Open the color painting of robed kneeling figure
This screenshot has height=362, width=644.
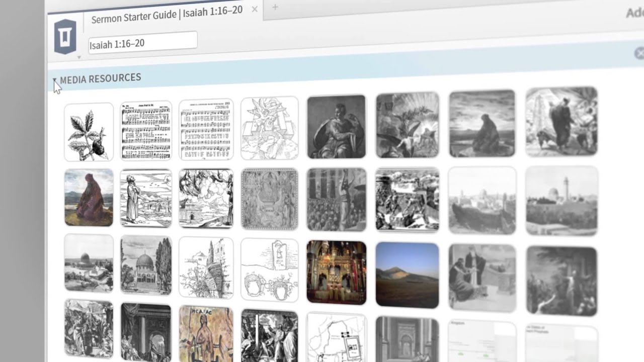pyautogui.click(x=89, y=197)
